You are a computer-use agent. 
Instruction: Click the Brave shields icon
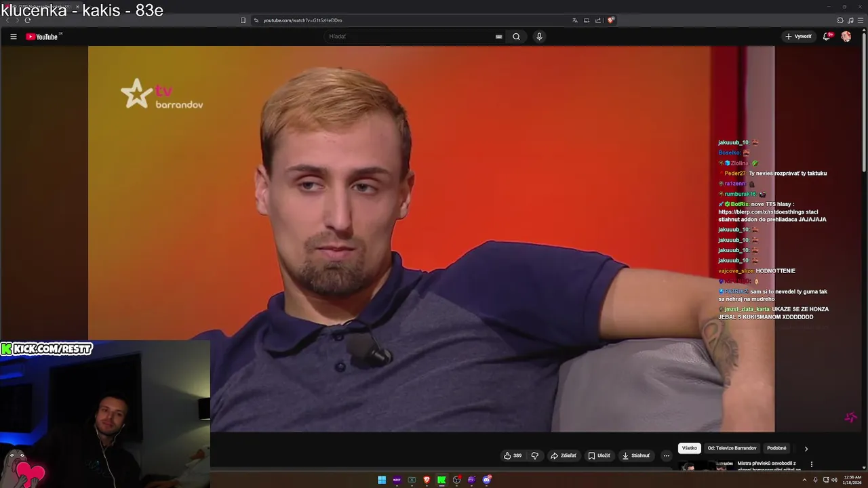610,20
